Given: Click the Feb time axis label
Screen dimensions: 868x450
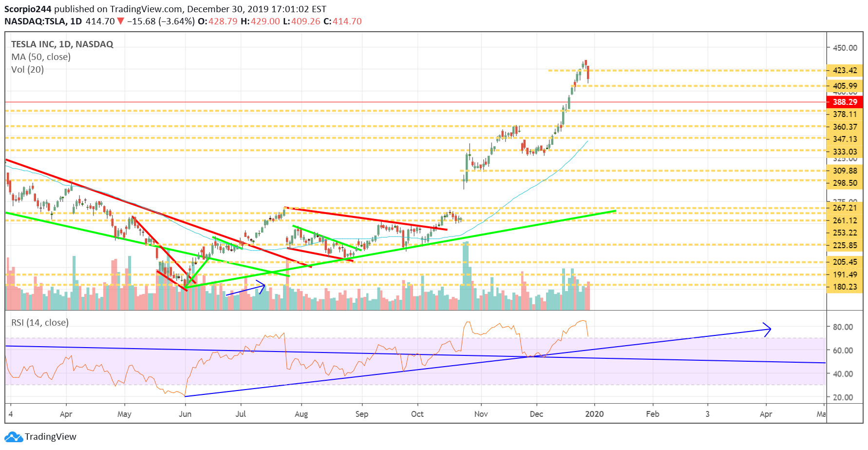Looking at the screenshot, I should pyautogui.click(x=653, y=414).
